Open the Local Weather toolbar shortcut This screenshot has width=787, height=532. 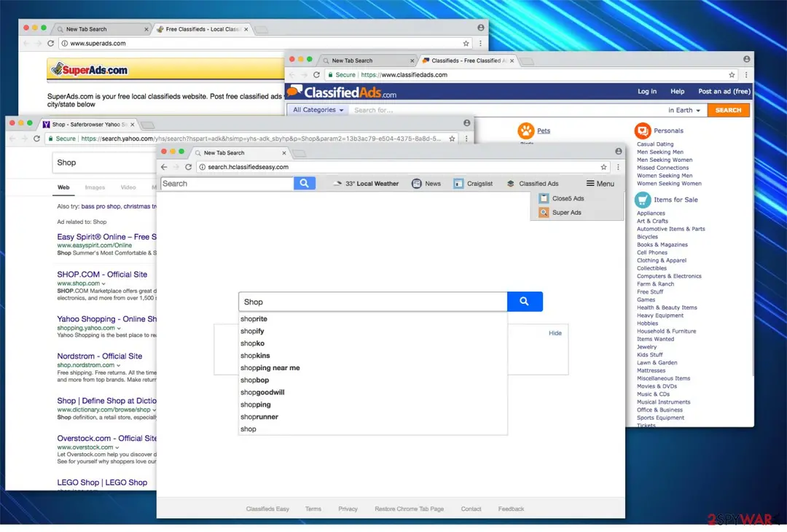click(366, 184)
